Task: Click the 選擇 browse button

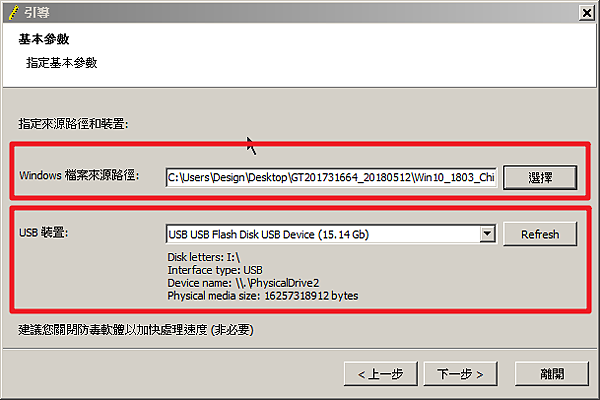Action: click(540, 178)
